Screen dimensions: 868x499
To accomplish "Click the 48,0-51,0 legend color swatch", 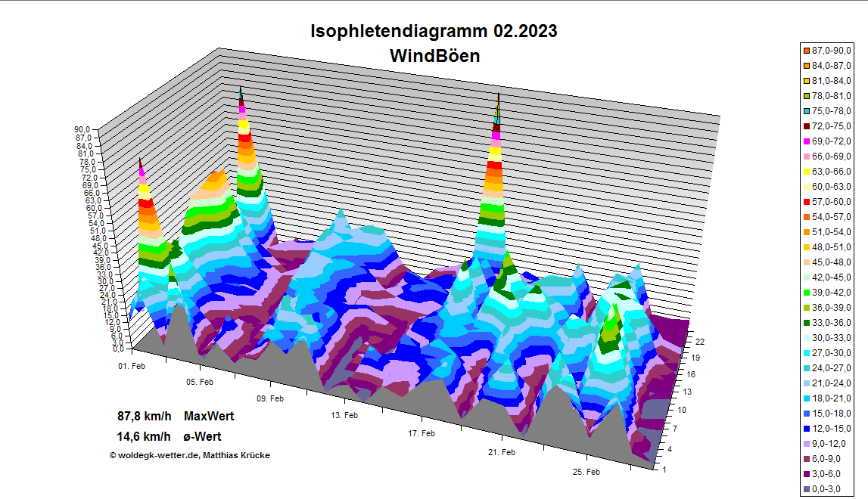I will (x=807, y=247).
